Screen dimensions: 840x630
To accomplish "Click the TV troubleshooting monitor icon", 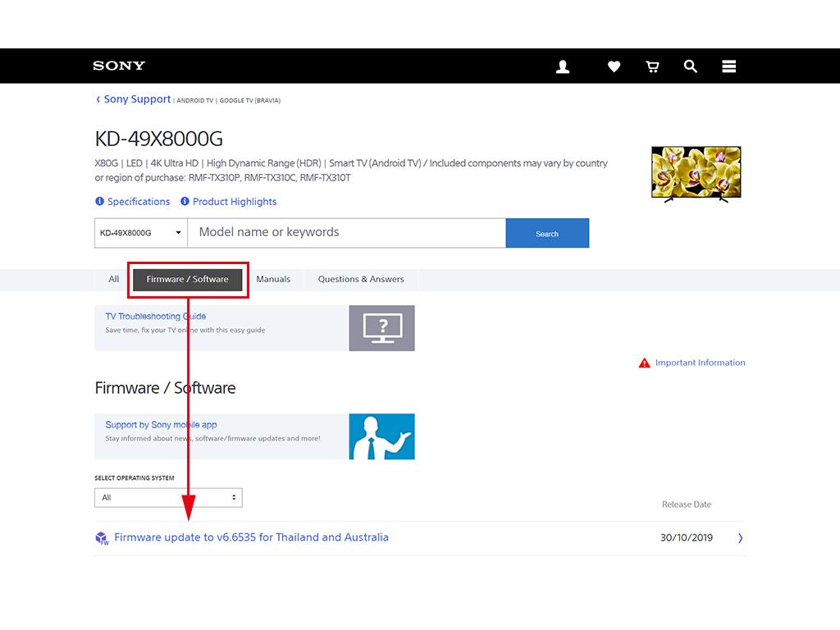I will 381,328.
